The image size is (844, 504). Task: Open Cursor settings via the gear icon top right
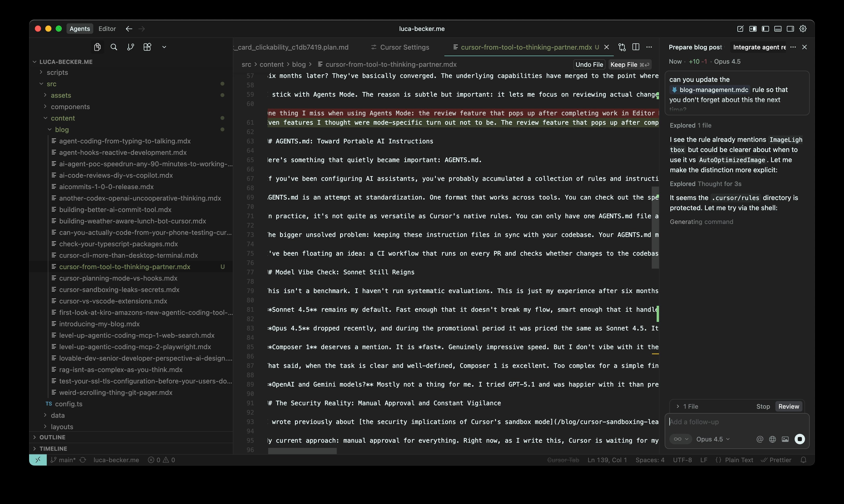click(803, 29)
